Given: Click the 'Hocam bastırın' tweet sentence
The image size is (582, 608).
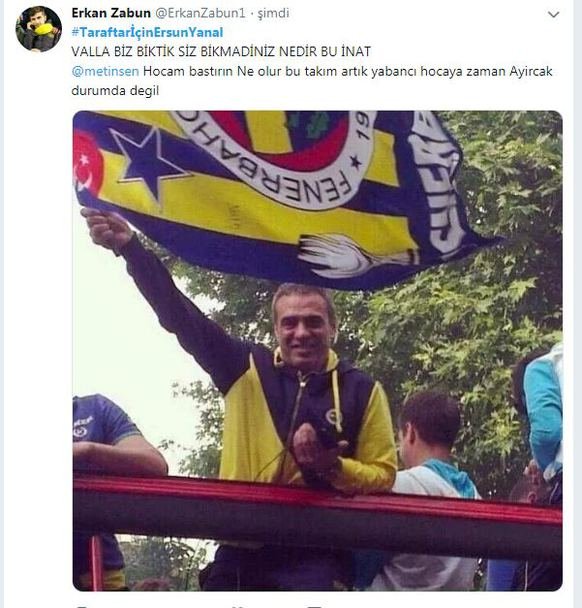Looking at the screenshot, I should (347, 71).
